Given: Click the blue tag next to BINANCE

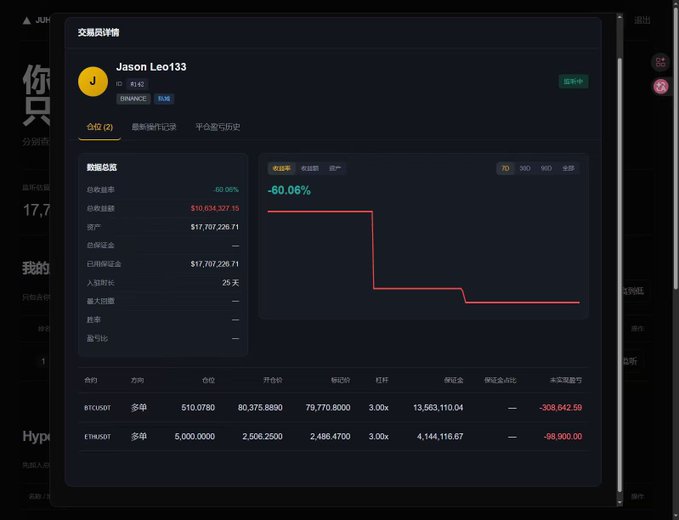Looking at the screenshot, I should 164,99.
